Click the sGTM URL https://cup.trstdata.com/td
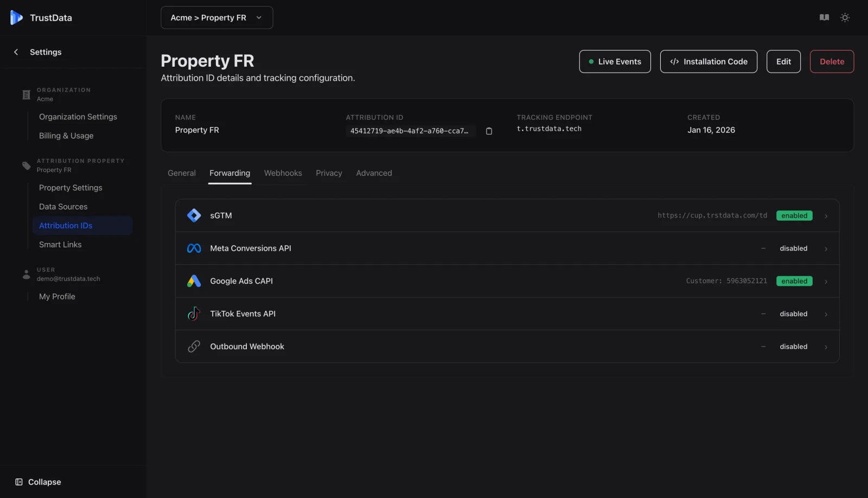The image size is (868, 498). click(x=712, y=215)
